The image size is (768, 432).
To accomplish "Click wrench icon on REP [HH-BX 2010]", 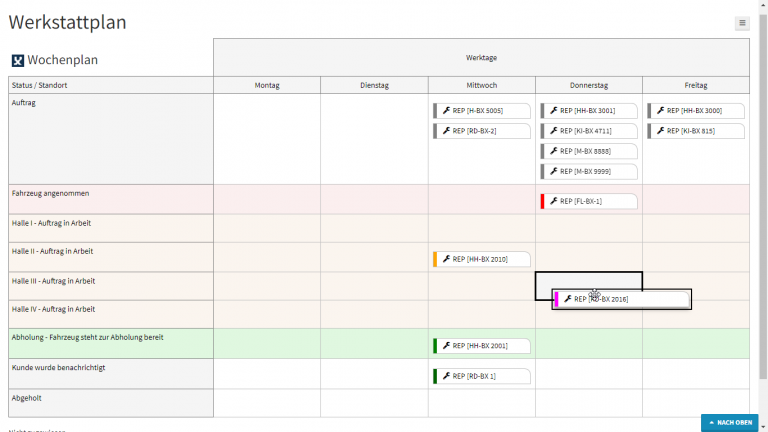I will click(x=446, y=259).
